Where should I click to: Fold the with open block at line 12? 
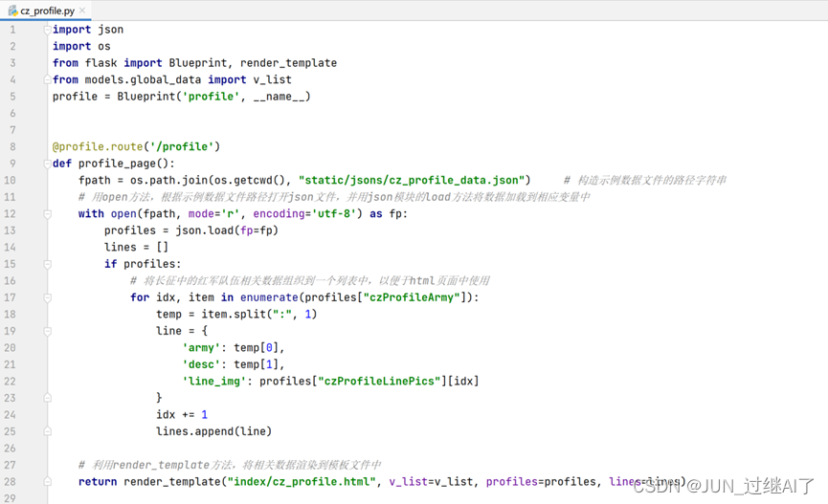click(47, 213)
